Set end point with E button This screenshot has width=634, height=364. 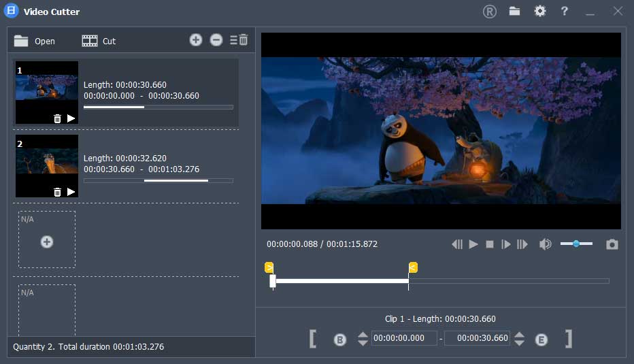pos(541,340)
